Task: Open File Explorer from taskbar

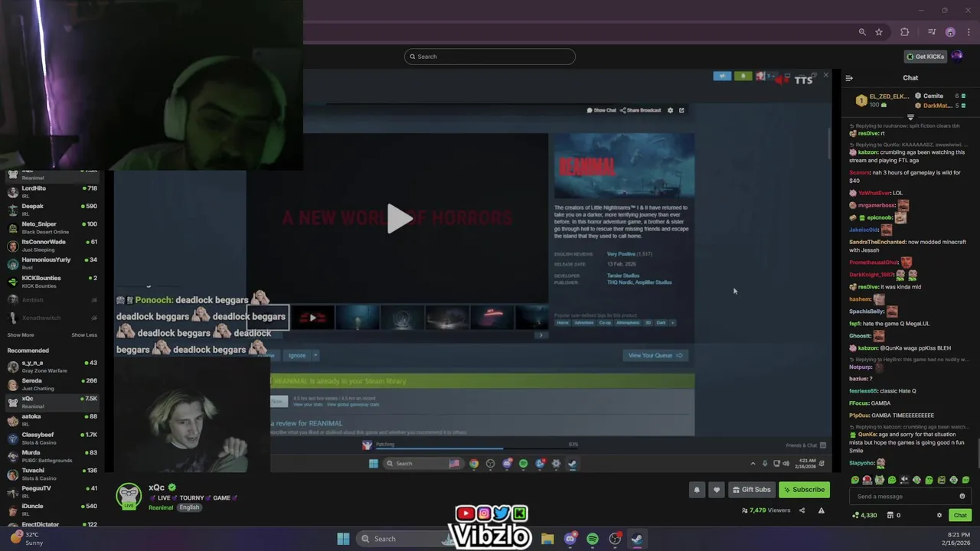Action: [x=547, y=539]
